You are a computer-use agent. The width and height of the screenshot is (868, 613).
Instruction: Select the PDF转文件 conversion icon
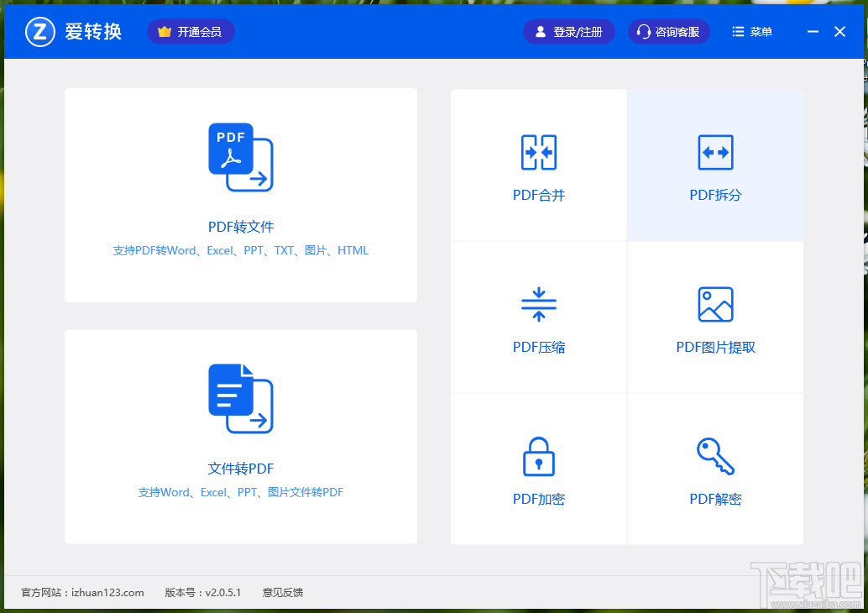[x=241, y=155]
